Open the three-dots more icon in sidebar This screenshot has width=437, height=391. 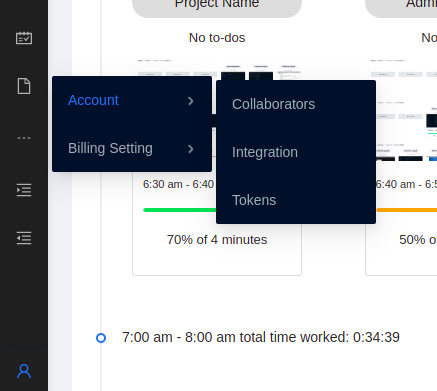24,138
